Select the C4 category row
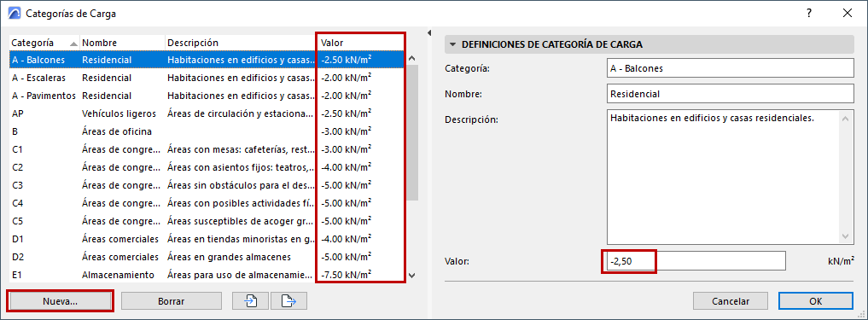 pos(207,203)
